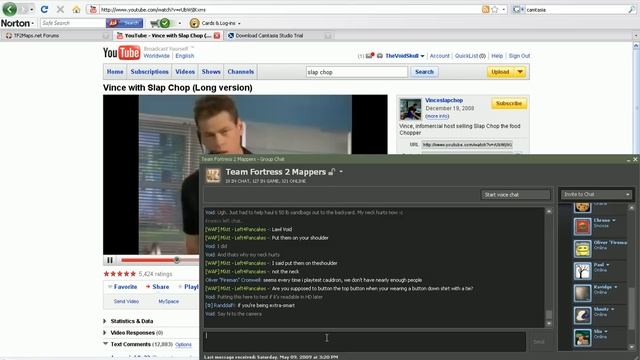The height and width of the screenshot is (360, 640).
Task: Open Paul's tree avatar in member list
Action: coord(582,271)
